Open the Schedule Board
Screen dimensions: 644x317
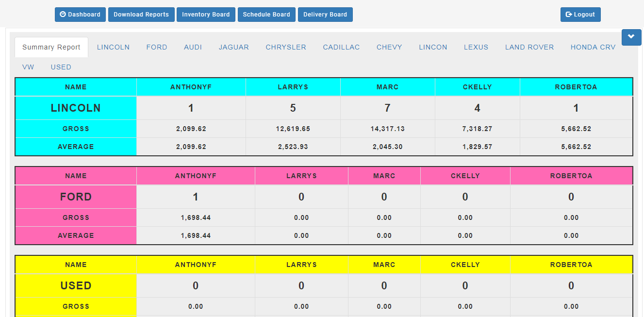[266, 15]
